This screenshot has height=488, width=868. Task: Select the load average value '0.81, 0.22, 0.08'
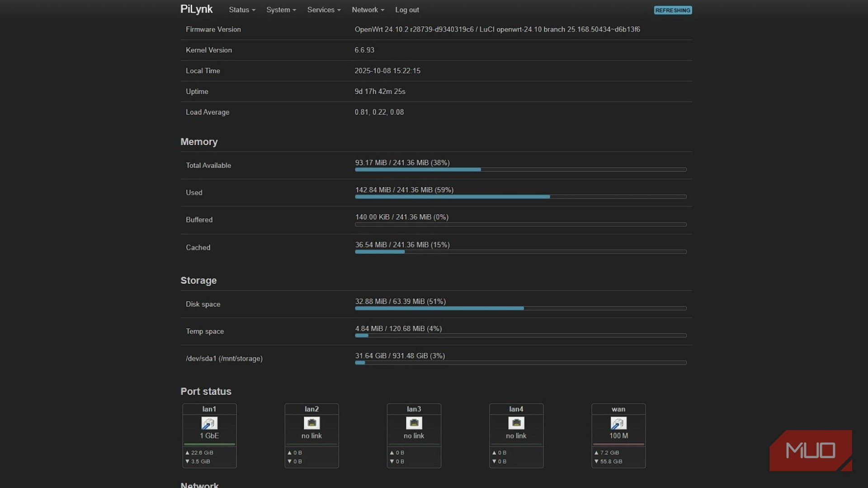click(x=379, y=113)
